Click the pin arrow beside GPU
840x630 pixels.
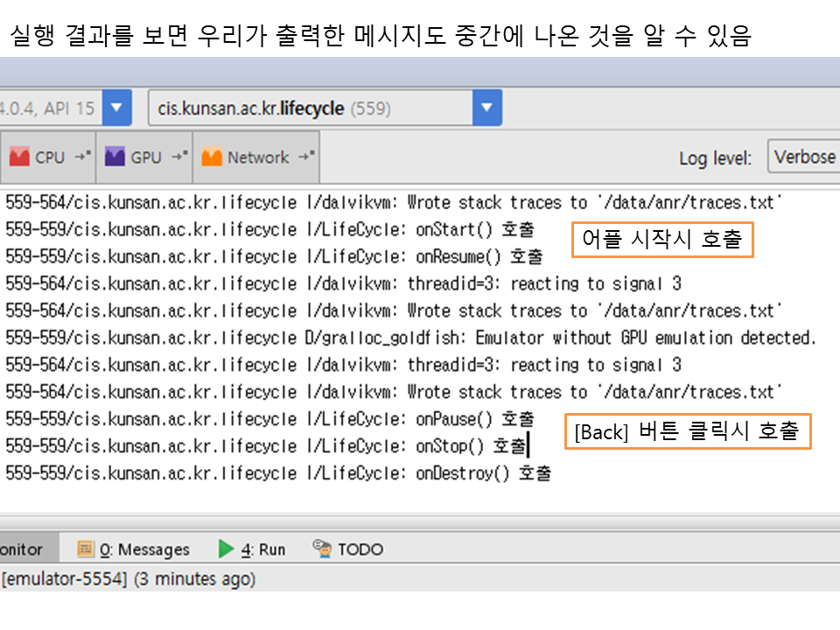[179, 157]
